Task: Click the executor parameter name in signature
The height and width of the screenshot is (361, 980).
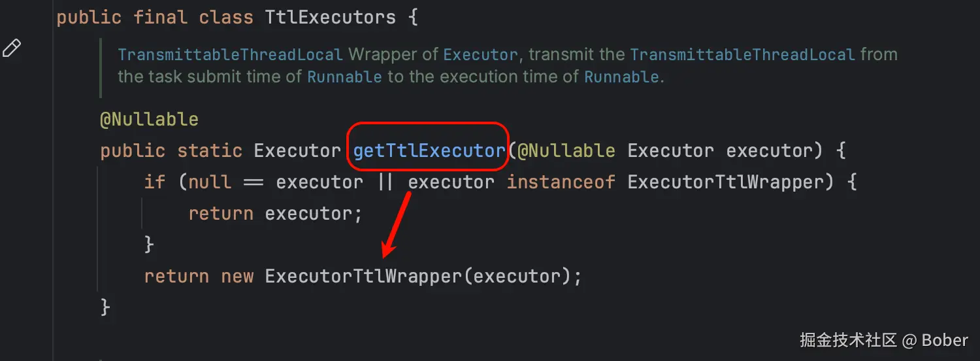Action: [770, 151]
